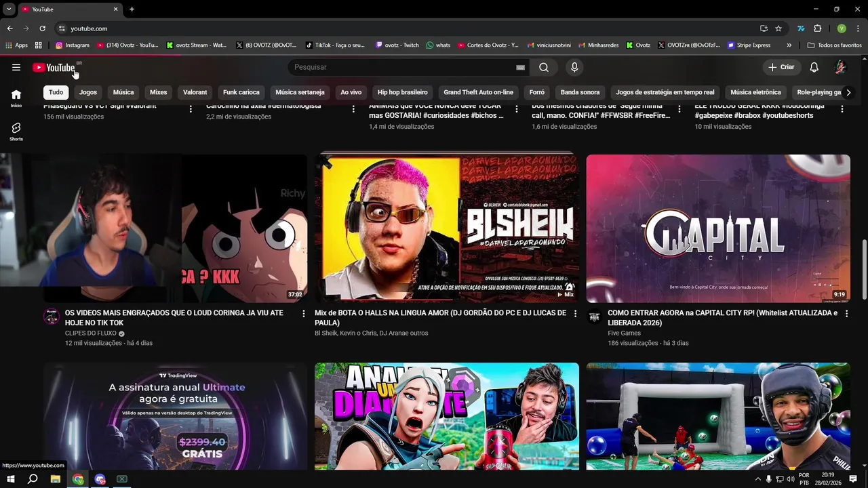Open the Todos os favoritos folder
Image resolution: width=868 pixels, height=488 pixels.
pos(835,45)
